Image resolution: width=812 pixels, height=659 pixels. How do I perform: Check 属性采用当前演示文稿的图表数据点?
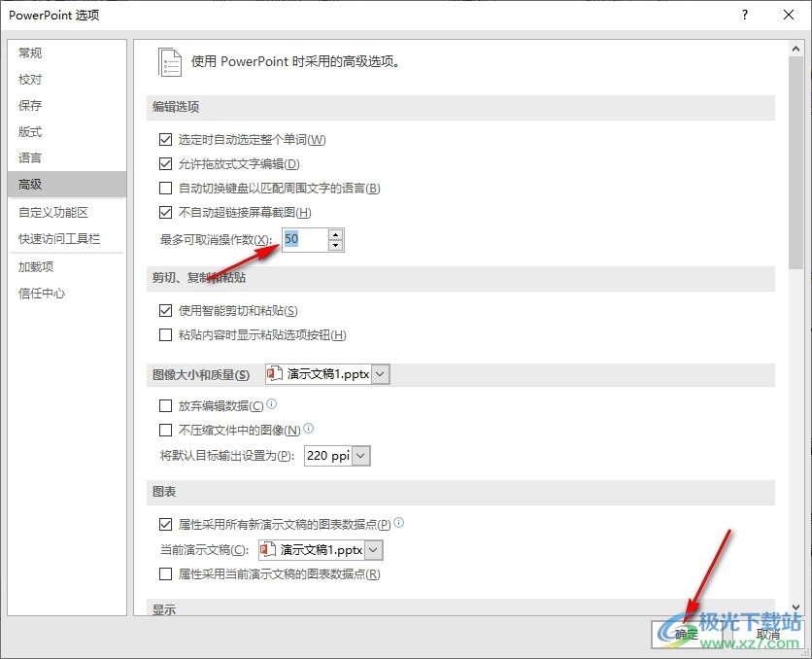165,574
